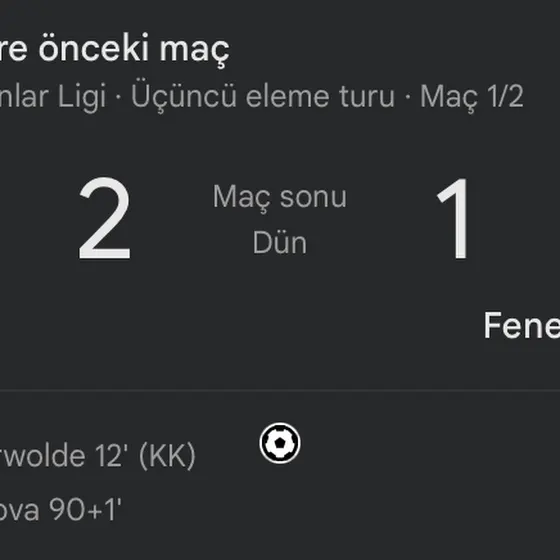Click the soccer ball goals icon
560x560 pixels.
(280, 443)
